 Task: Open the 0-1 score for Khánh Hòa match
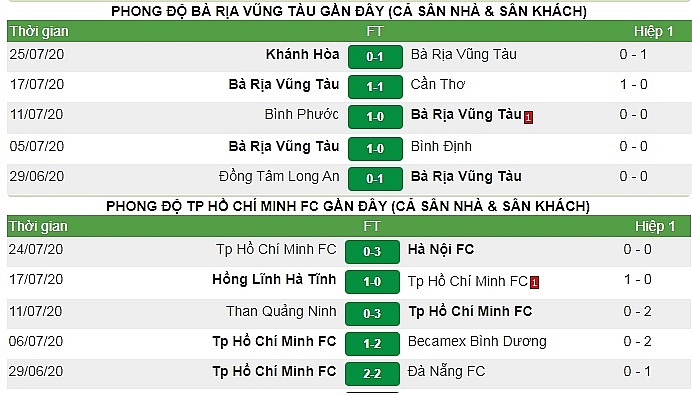pyautogui.click(x=375, y=56)
